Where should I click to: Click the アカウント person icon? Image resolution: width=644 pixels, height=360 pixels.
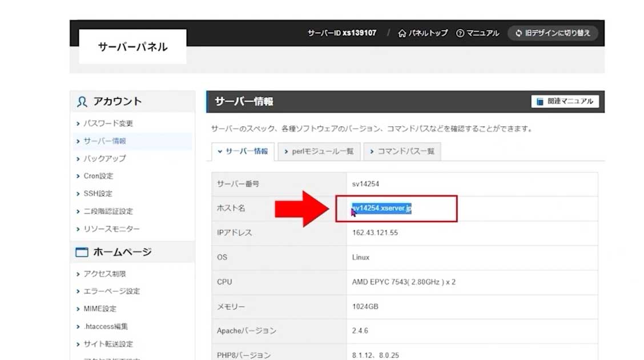(x=82, y=102)
